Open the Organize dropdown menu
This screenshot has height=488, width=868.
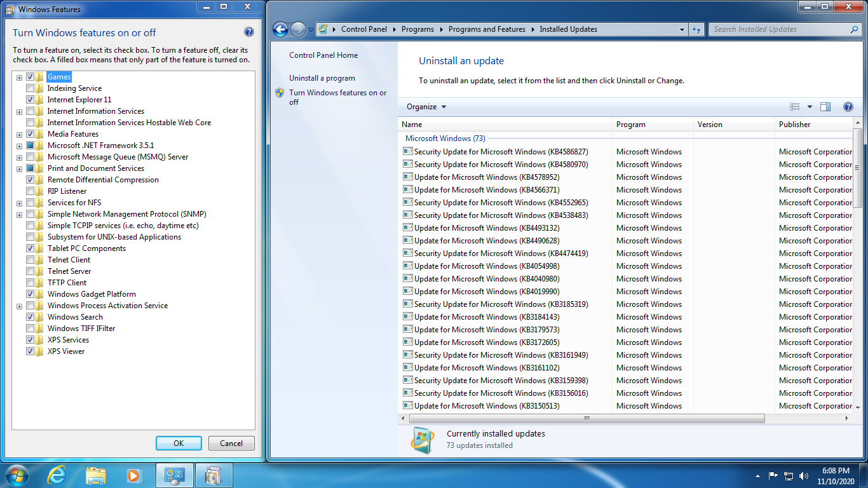pos(426,107)
